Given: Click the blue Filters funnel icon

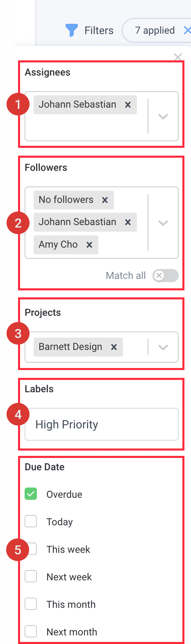Looking at the screenshot, I should (72, 30).
